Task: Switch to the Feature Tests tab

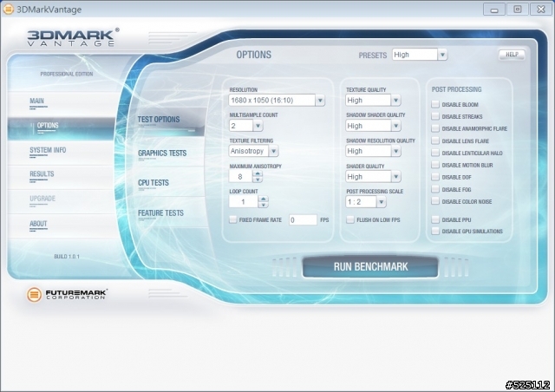Action: coord(160,212)
